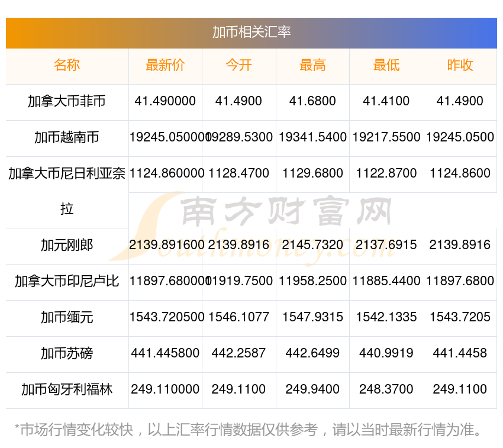Image resolution: width=503 pixels, height=448 pixels.
Task: Select the 名称 column header
Action: pos(67,65)
